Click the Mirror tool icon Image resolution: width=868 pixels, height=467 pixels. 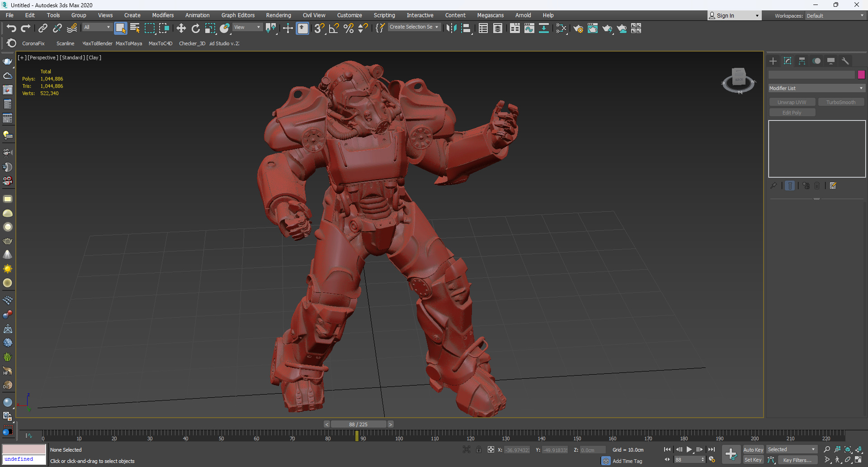click(x=451, y=29)
